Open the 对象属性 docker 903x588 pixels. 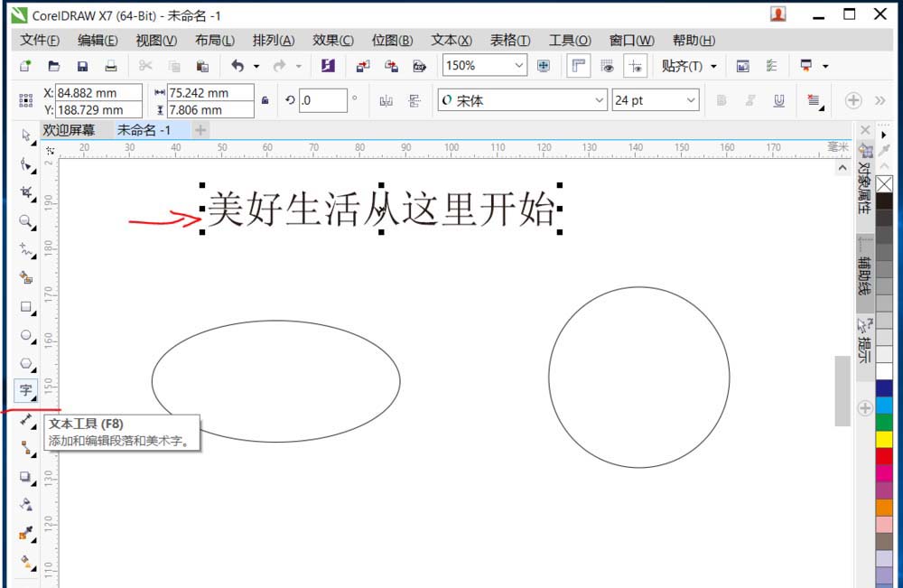click(x=865, y=181)
